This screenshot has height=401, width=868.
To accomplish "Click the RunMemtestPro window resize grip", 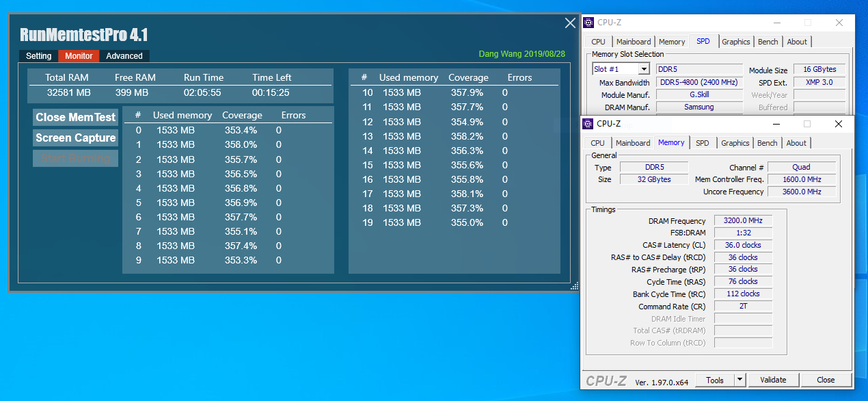I will (574, 287).
